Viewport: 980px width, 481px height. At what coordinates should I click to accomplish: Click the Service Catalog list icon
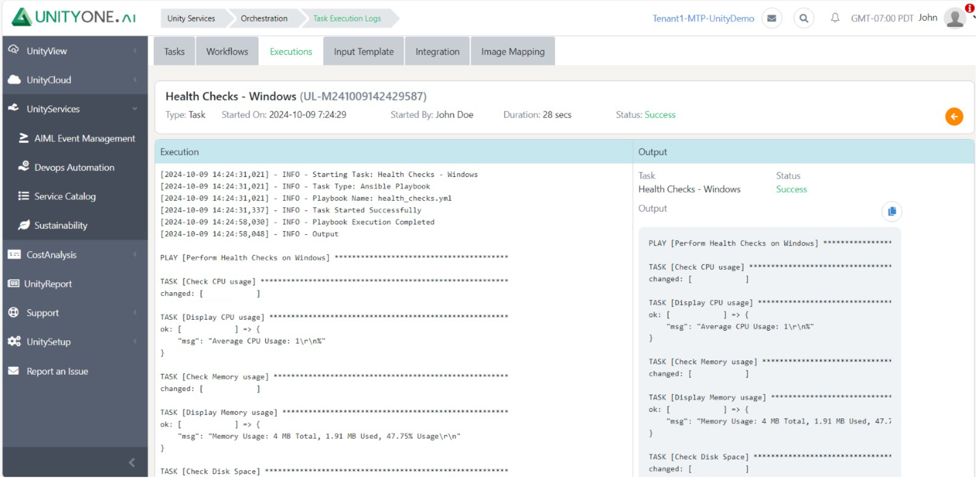pyautogui.click(x=24, y=196)
